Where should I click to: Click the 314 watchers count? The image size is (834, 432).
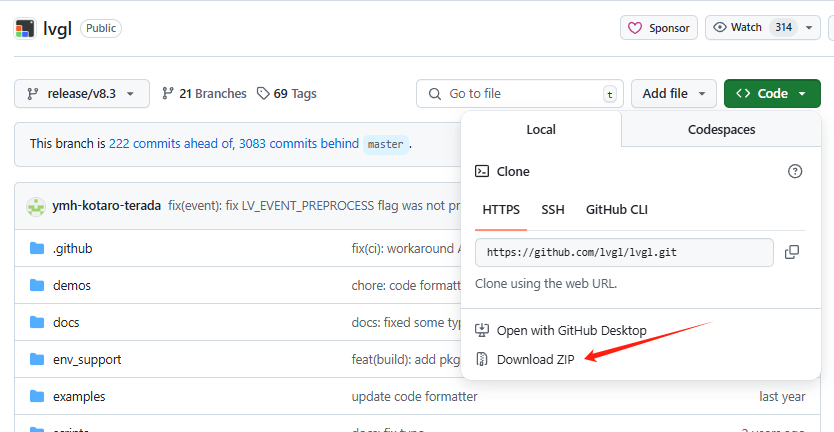tap(783, 28)
